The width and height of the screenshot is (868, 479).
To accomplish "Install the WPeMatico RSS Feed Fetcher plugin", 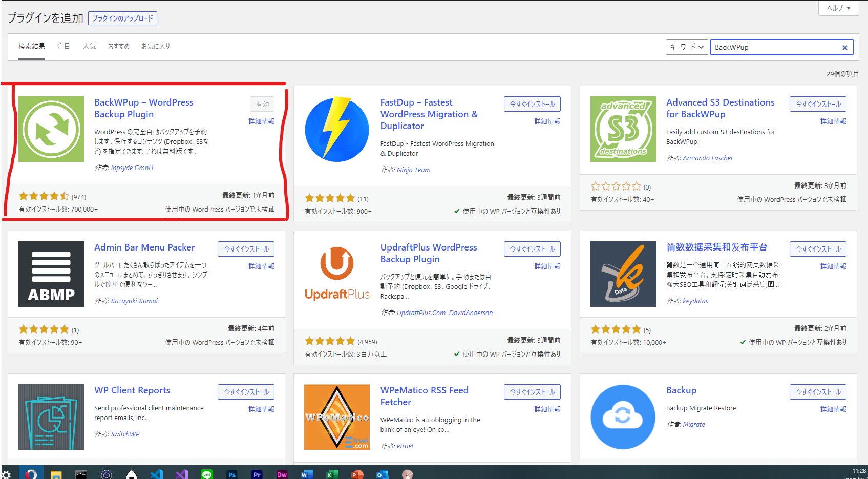I will coord(532,392).
